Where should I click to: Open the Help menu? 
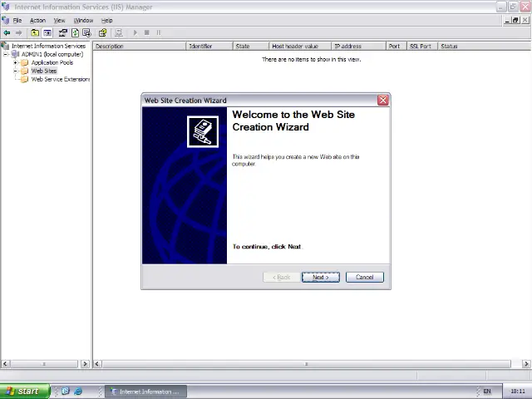[106, 20]
